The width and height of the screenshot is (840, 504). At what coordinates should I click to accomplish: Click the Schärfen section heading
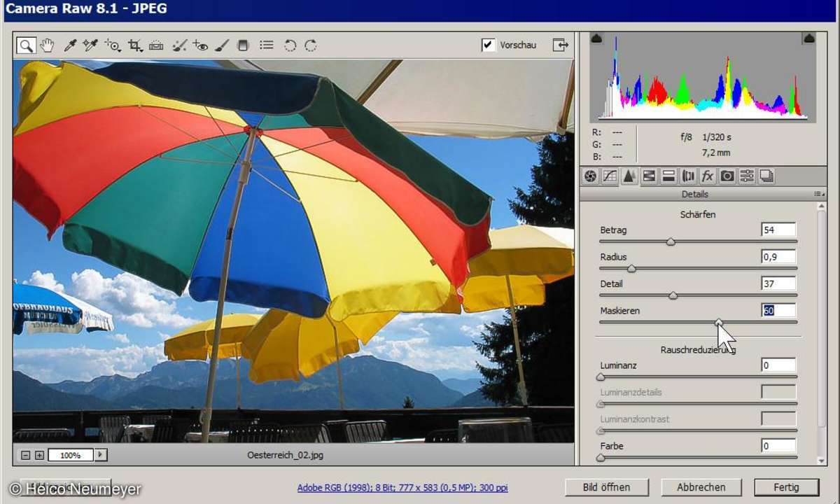[698, 214]
